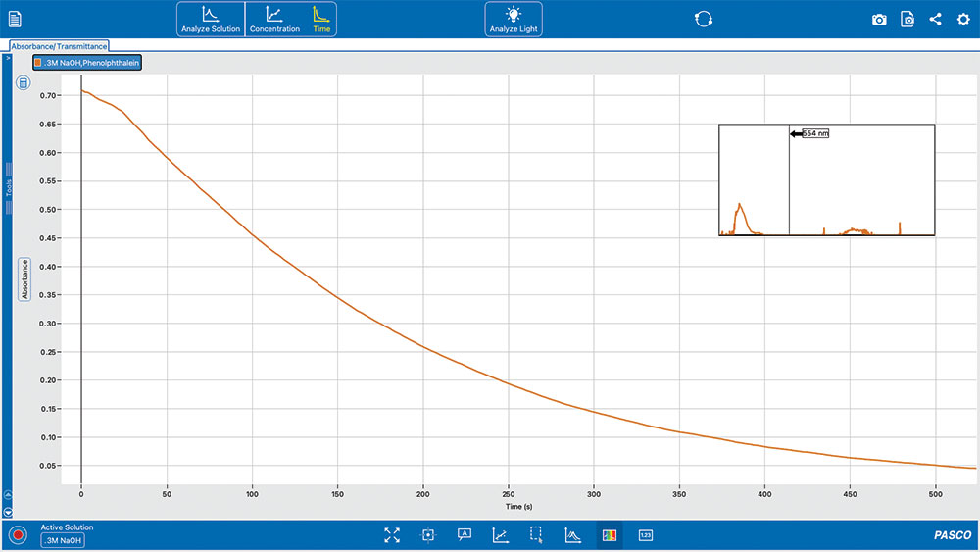Click the spectrum curve comparison icon
The height and width of the screenshot is (552, 980).
(x=572, y=535)
